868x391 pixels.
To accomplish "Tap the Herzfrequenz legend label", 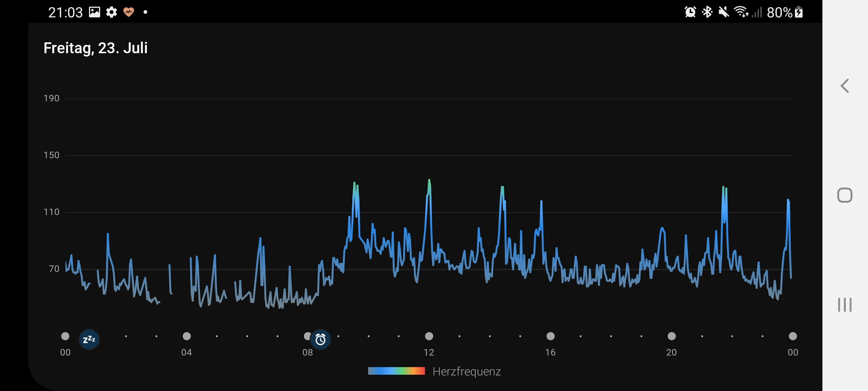I will coord(467,371).
